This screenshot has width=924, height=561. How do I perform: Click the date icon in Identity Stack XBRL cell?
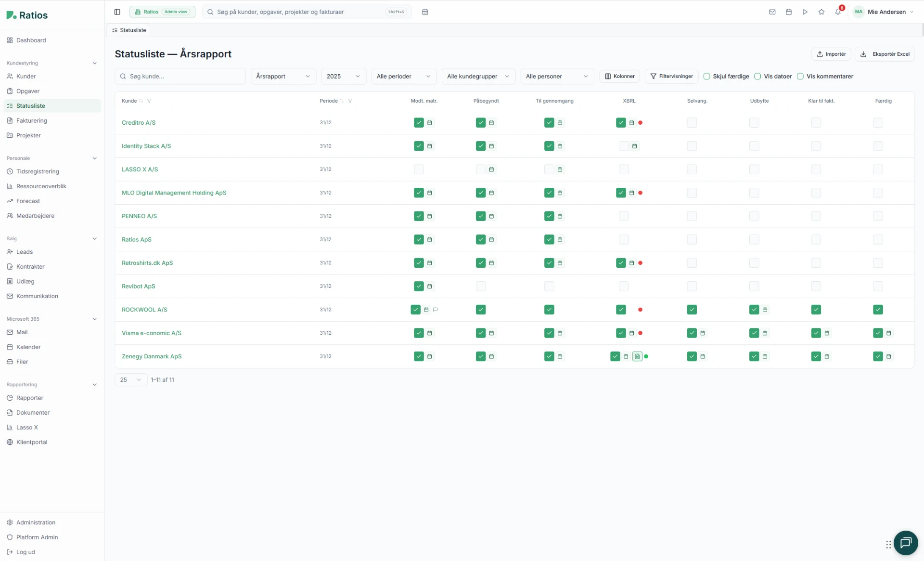tap(634, 146)
